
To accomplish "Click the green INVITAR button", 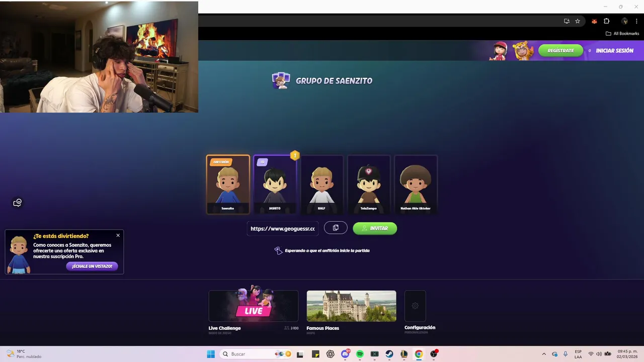I will point(375,228).
